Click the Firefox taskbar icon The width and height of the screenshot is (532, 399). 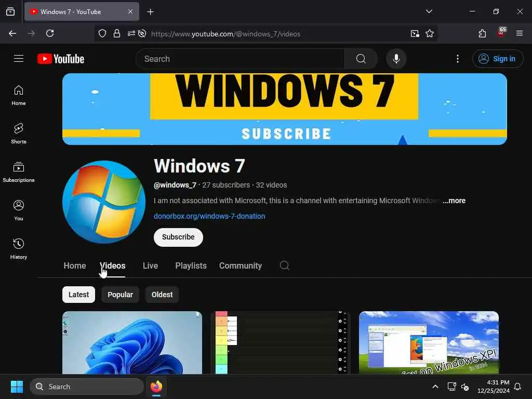click(x=156, y=387)
